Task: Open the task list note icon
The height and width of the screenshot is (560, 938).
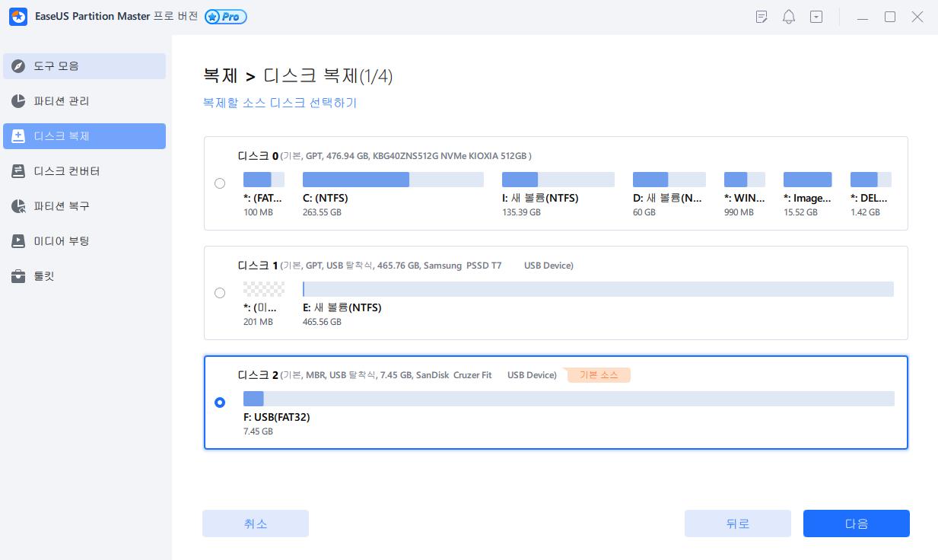Action: pyautogui.click(x=762, y=17)
